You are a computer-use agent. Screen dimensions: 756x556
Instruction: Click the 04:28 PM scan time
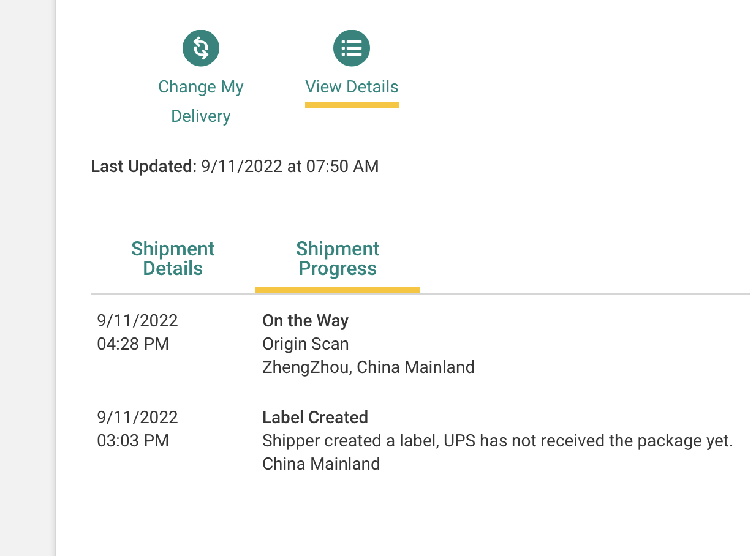133,344
